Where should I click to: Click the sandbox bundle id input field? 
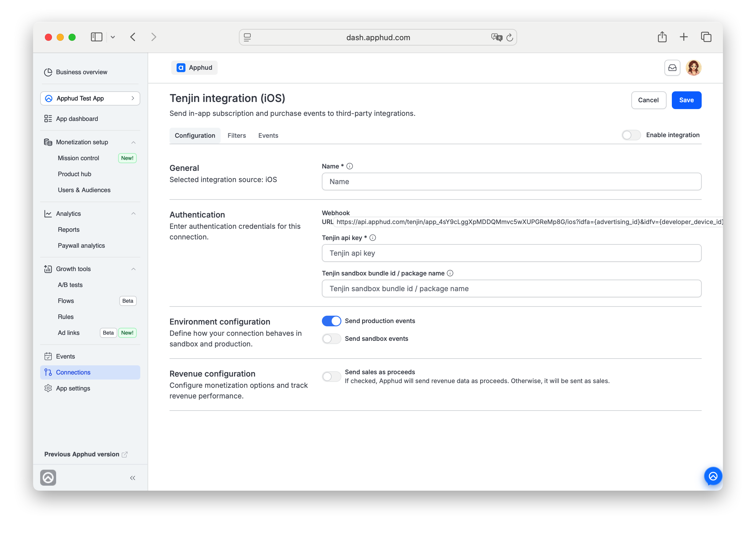(x=511, y=289)
